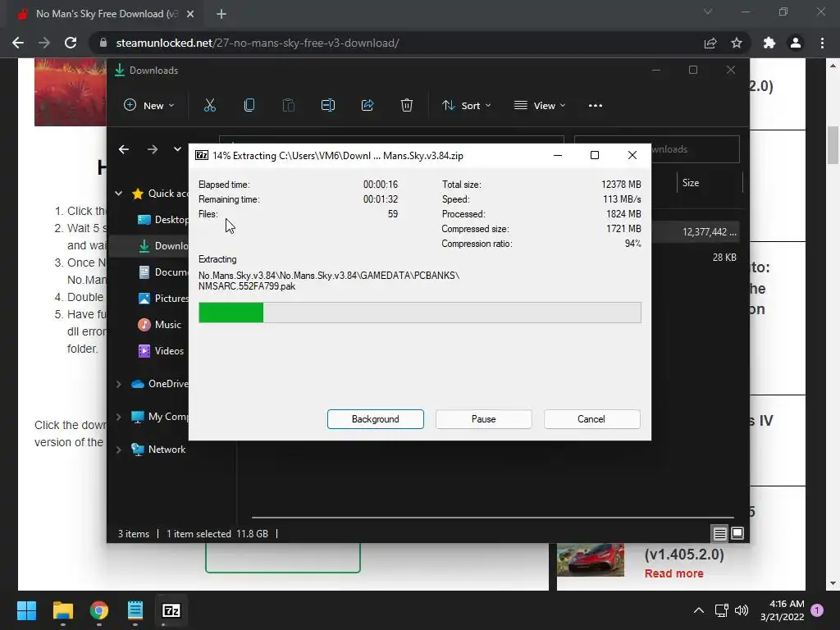Screen dimensions: 840x630
Task: Open 7-Zip from the taskbar
Action: coord(171,610)
